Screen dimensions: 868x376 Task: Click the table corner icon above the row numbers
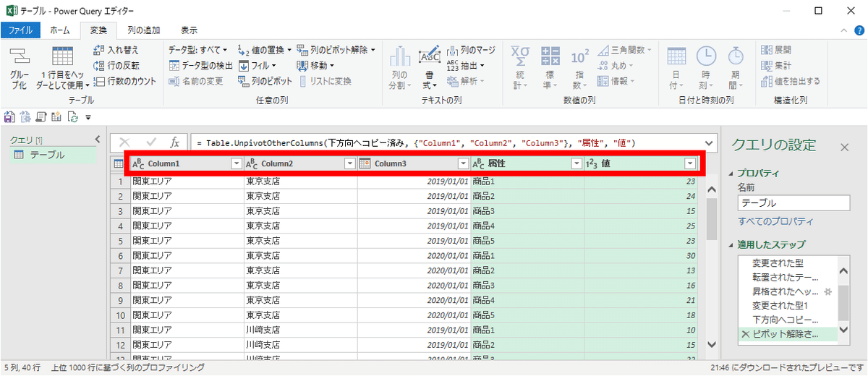119,164
